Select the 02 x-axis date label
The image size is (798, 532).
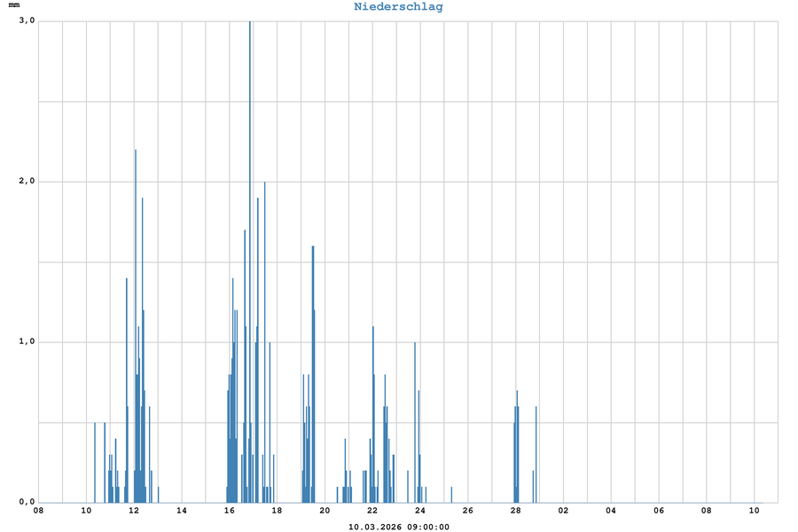tap(563, 511)
